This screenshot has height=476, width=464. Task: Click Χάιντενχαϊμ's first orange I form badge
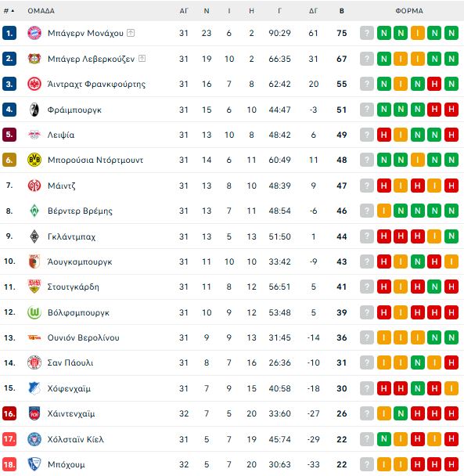pos(384,413)
